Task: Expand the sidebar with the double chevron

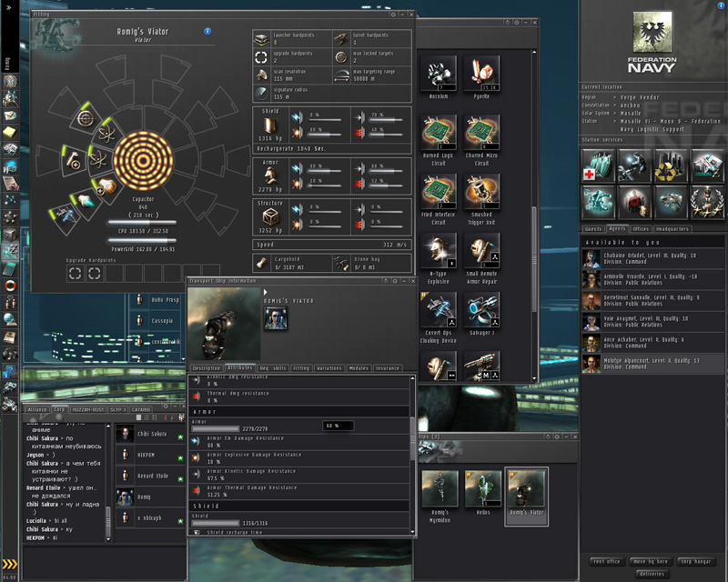Action: pos(9,7)
